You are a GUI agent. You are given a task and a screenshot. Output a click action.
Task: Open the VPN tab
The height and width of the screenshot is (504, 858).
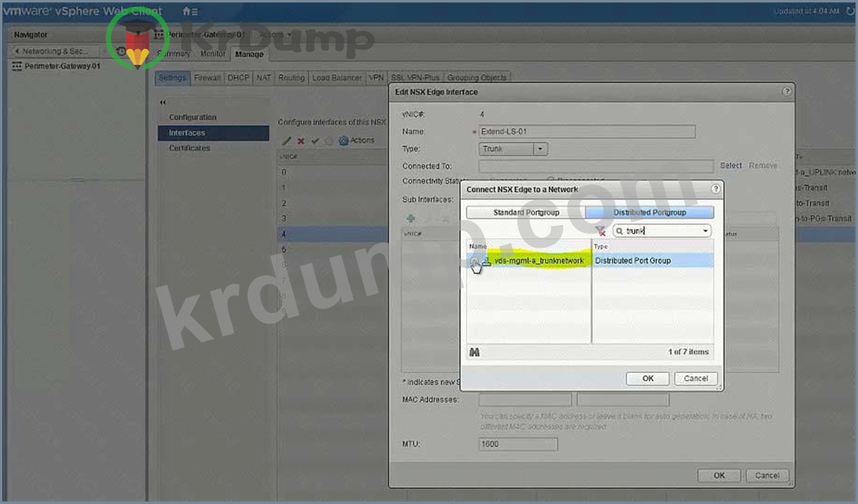click(x=376, y=77)
